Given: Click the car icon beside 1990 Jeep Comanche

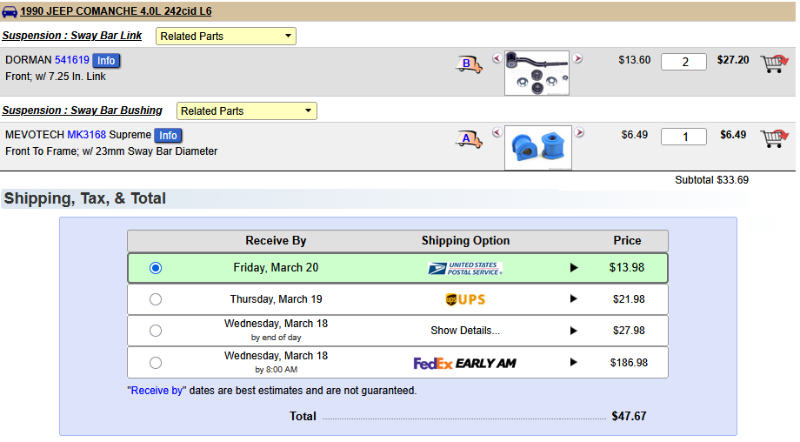Looking at the screenshot, I should tap(10, 13).
